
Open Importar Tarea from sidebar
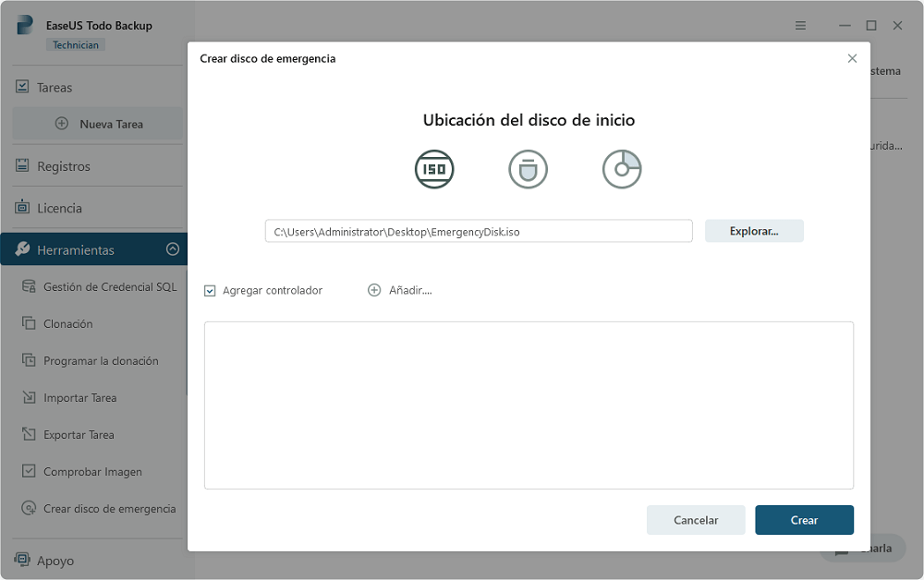coord(79,398)
